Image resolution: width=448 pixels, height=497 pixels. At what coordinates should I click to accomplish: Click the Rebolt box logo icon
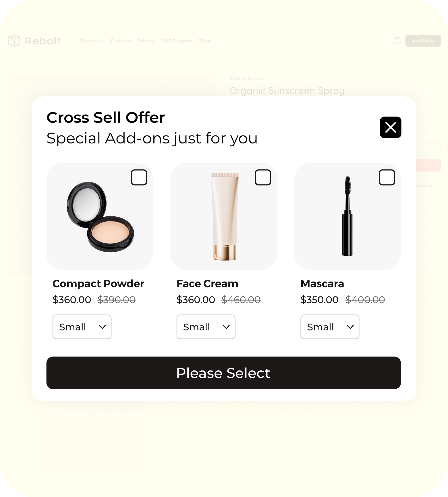point(14,40)
